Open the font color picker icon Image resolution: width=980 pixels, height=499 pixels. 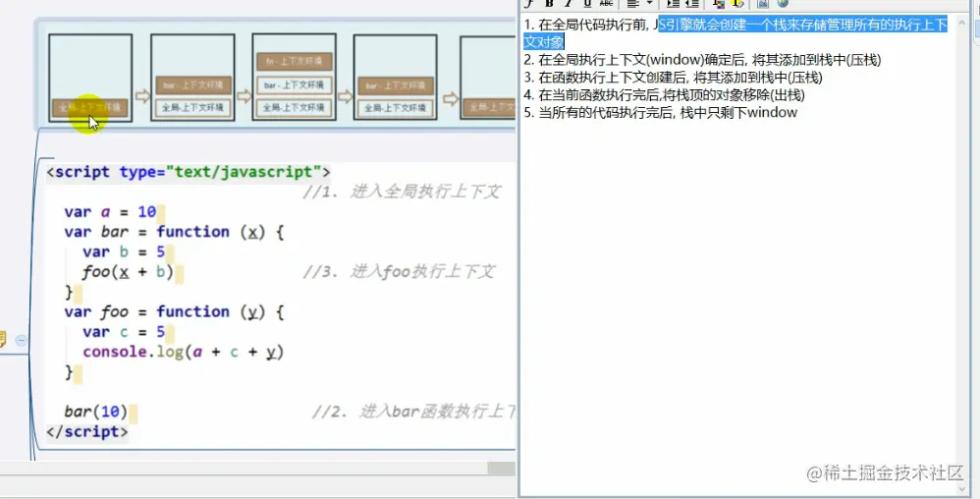(x=719, y=4)
